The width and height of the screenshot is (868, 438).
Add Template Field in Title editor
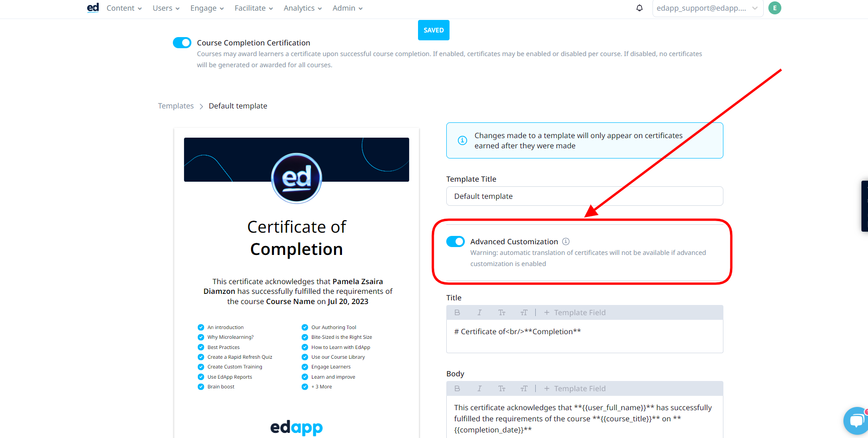click(x=575, y=313)
